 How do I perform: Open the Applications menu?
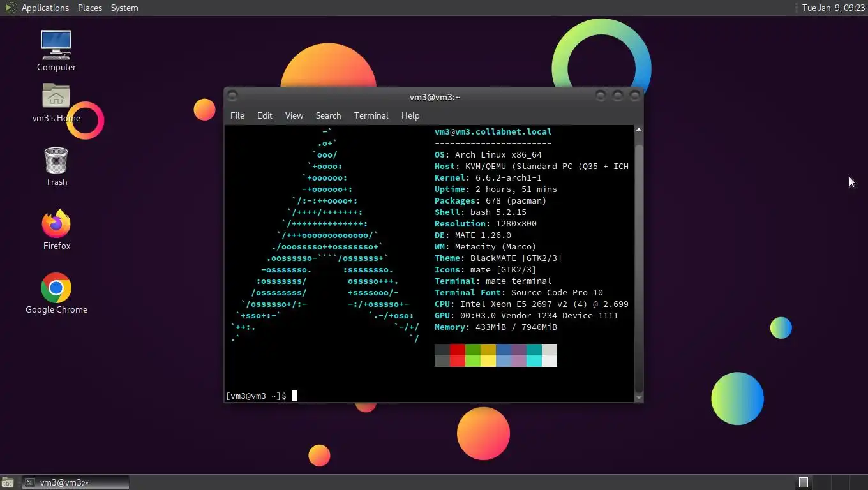pos(45,8)
